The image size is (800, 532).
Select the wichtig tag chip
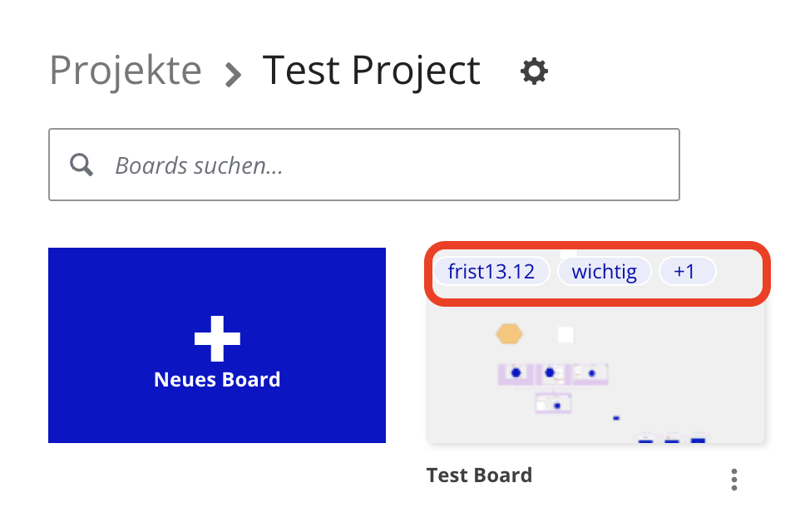click(605, 272)
